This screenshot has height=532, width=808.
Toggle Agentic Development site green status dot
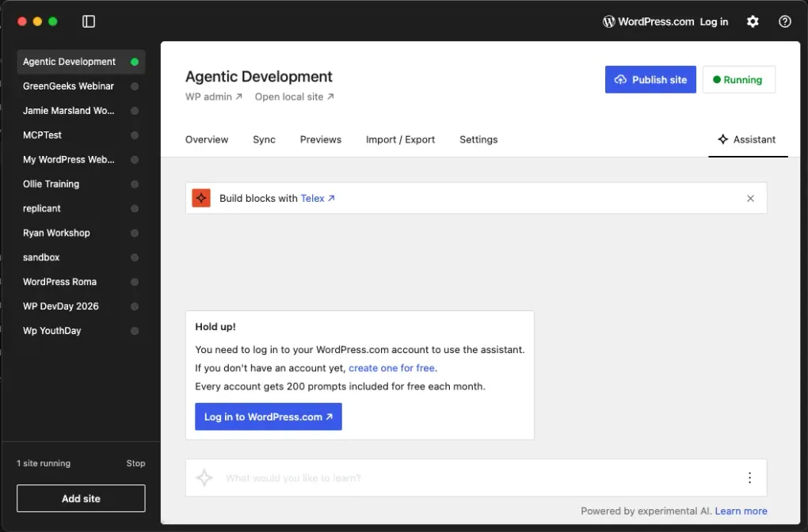tap(135, 62)
